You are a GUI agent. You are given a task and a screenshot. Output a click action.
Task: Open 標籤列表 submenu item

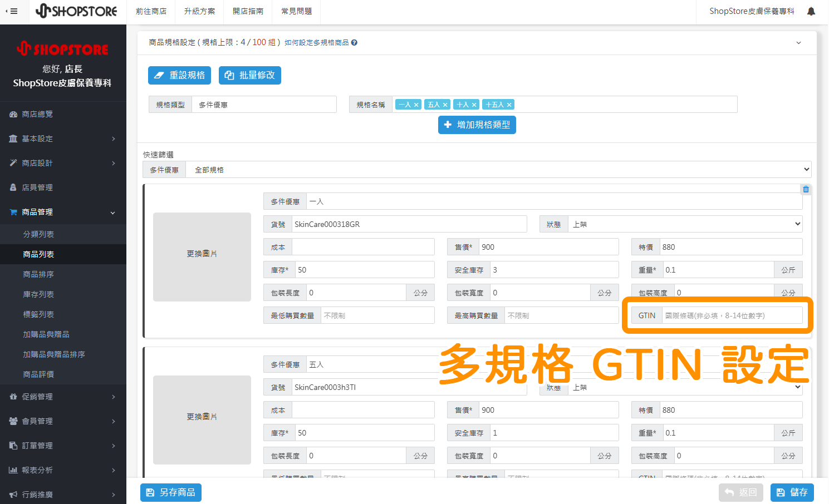63,314
